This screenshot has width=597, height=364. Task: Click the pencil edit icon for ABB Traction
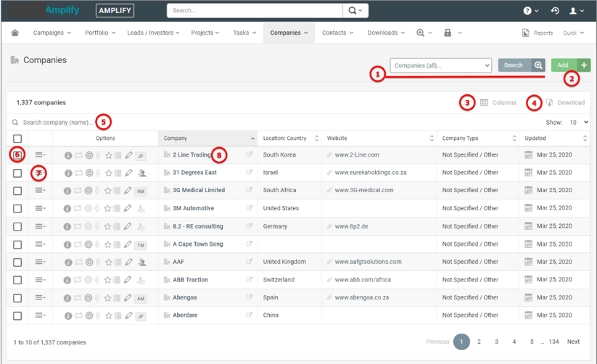(128, 280)
